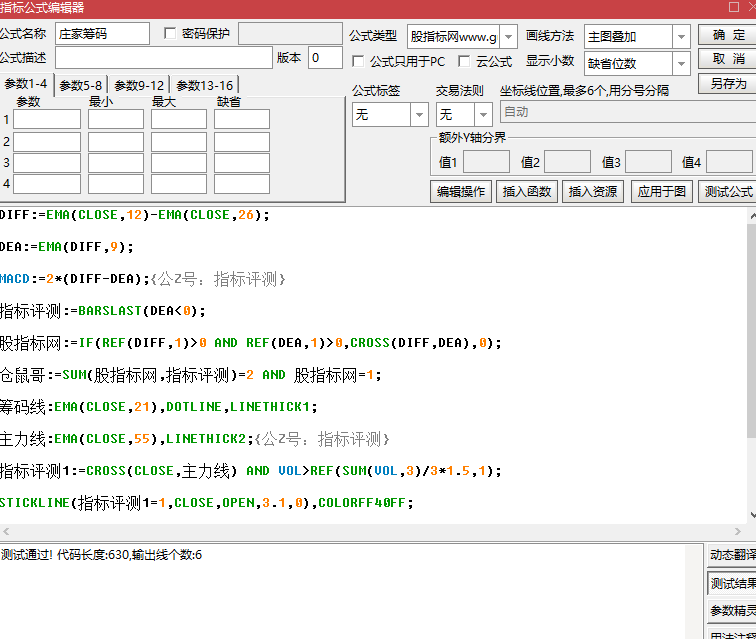Click the code editor scroll down arrow
The image size is (756, 639).
[752, 515]
